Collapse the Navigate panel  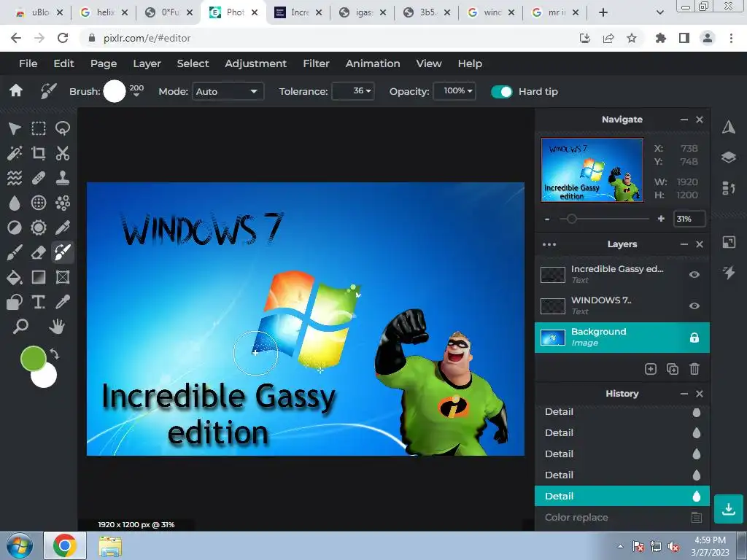pos(684,120)
